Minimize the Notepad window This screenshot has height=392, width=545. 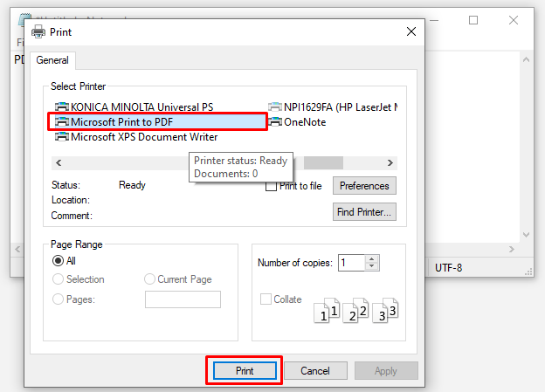434,20
